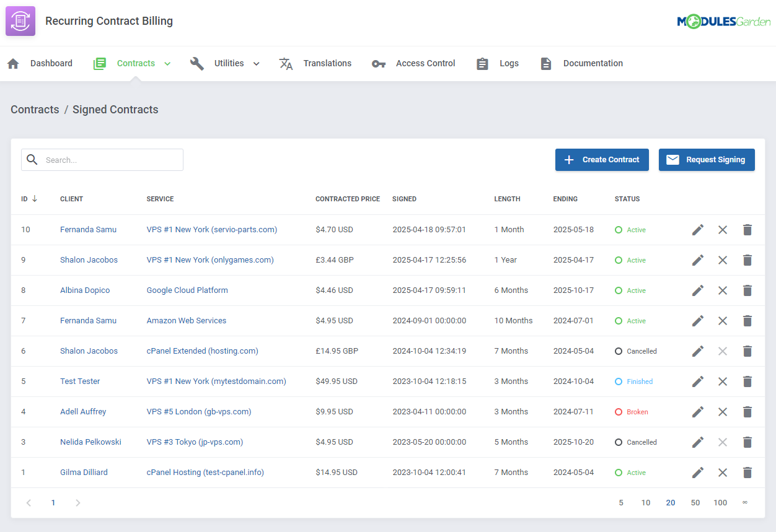Click the Recurring Contract Billing logo icon

pos(20,20)
